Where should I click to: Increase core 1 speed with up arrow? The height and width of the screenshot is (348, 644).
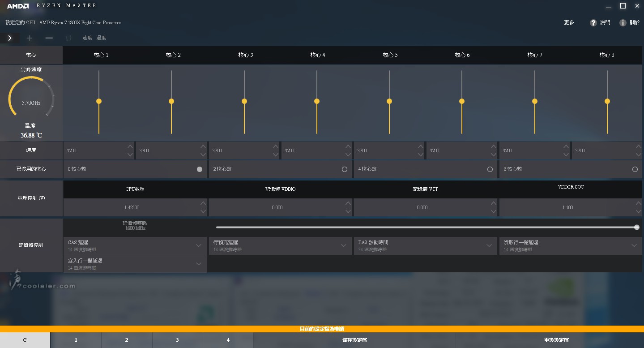pyautogui.click(x=130, y=146)
